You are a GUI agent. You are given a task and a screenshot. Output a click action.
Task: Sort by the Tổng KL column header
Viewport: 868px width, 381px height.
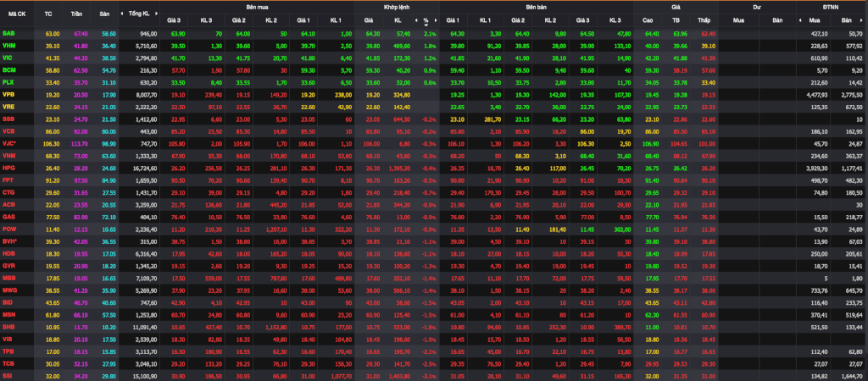[x=139, y=14]
